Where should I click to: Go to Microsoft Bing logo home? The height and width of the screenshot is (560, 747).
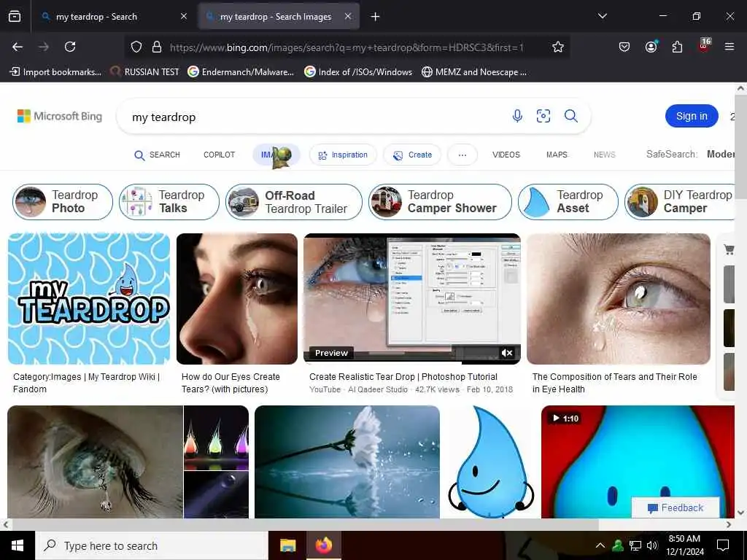click(60, 116)
